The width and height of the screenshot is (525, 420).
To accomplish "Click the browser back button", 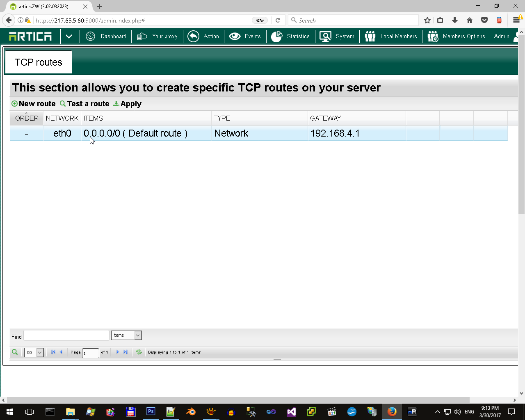I will 9,20.
